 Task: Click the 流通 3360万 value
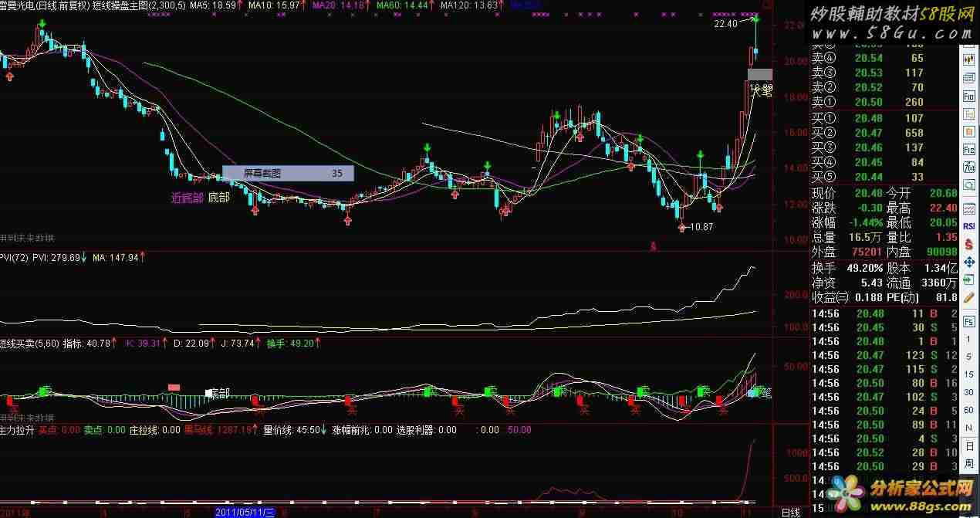point(941,283)
